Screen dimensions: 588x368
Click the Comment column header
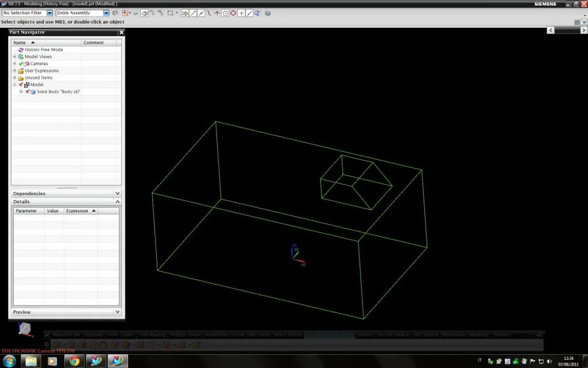click(99, 43)
